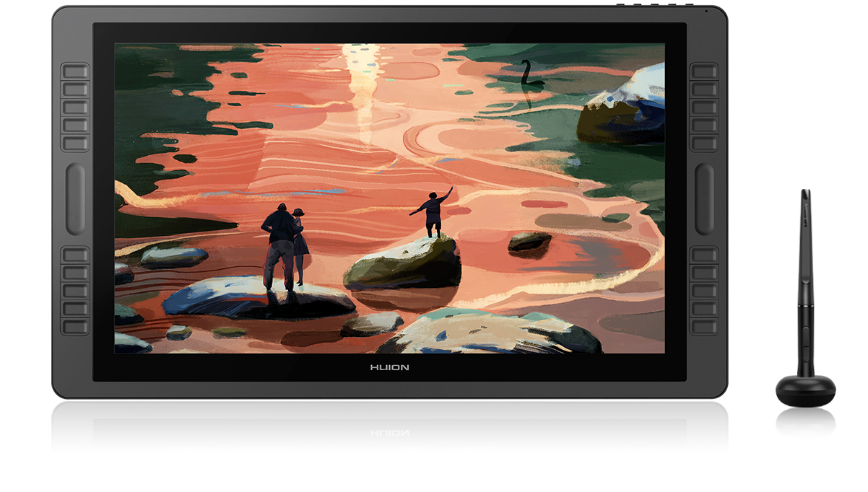Tap the second express key in right lower group
The height and width of the screenshot is (492, 868).
point(704,272)
